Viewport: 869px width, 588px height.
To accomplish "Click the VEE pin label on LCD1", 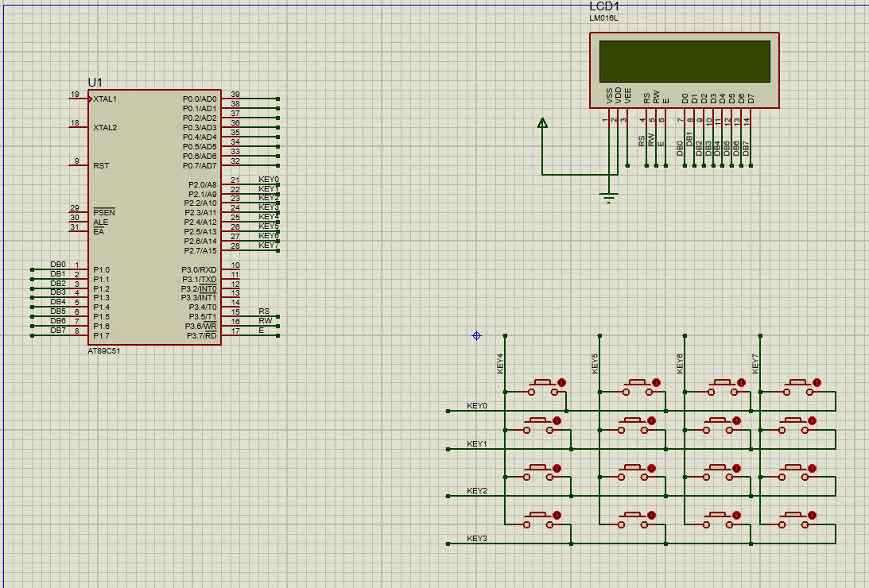I will pyautogui.click(x=628, y=96).
